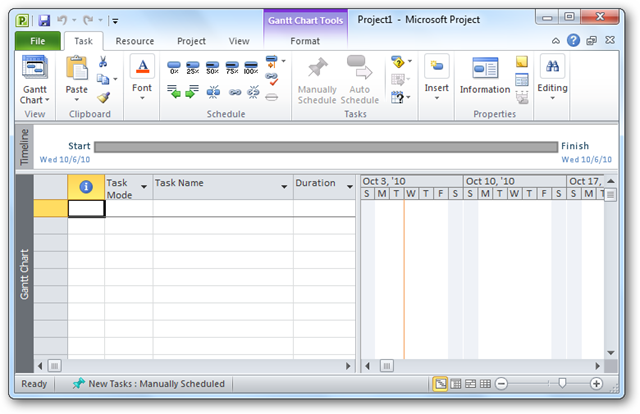Click Respect Links icon with red check
Screen dimensions: 640x414
click(272, 79)
